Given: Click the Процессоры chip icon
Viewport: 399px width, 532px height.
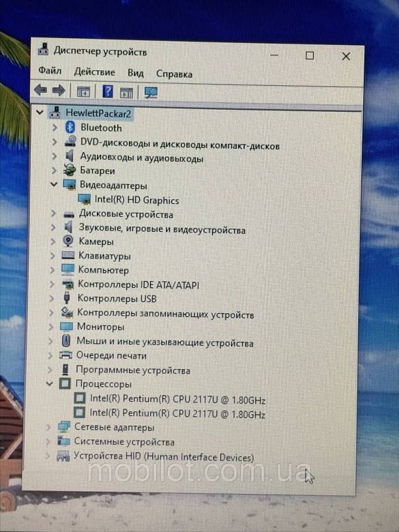Looking at the screenshot, I should click(x=65, y=383).
